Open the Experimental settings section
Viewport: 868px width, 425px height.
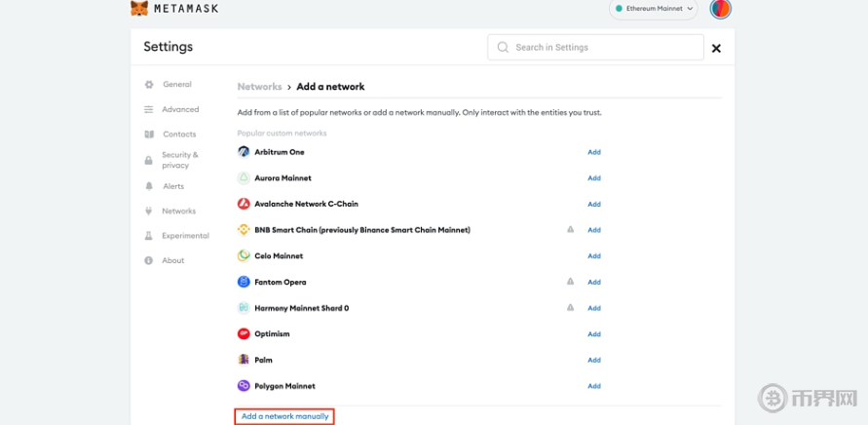[185, 236]
